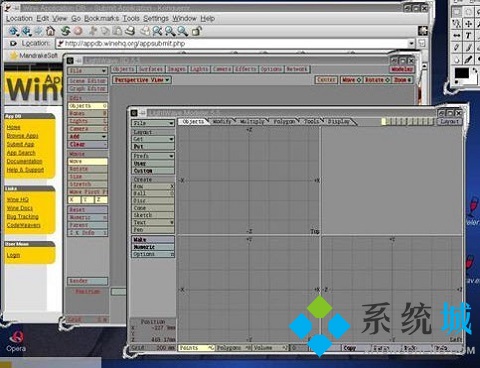This screenshot has width=480, height=368.
Task: Select the Measure tool left of Type
Action: [x=457, y=35]
